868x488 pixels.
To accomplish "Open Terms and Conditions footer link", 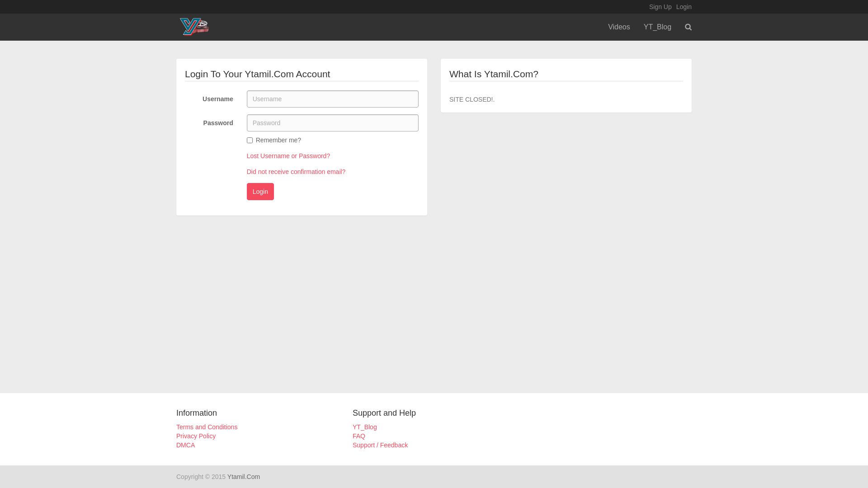I will pyautogui.click(x=207, y=427).
